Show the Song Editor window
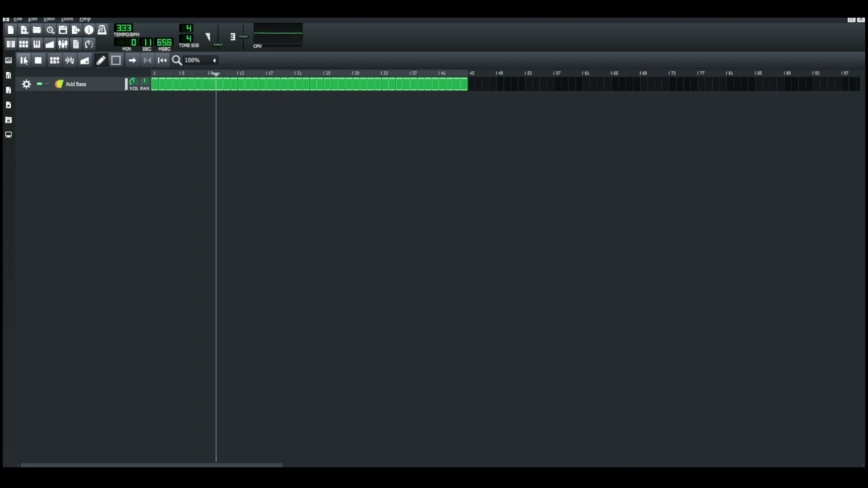 point(11,44)
